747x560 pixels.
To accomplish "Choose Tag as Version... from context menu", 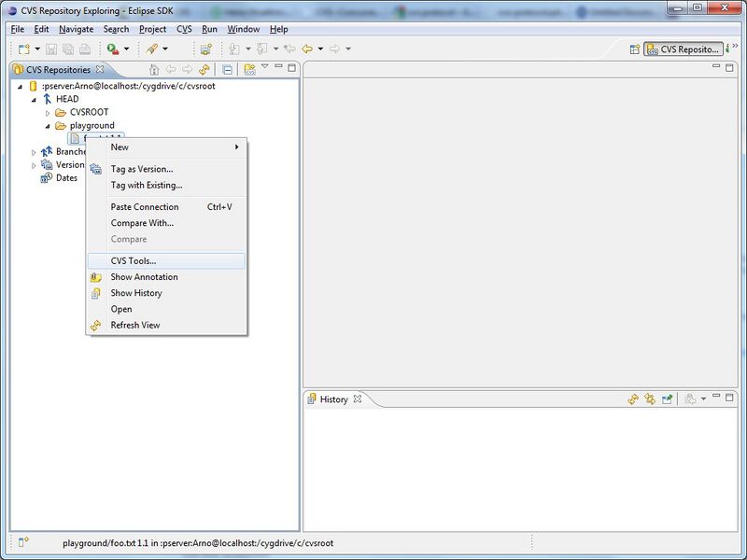I will coord(167,169).
